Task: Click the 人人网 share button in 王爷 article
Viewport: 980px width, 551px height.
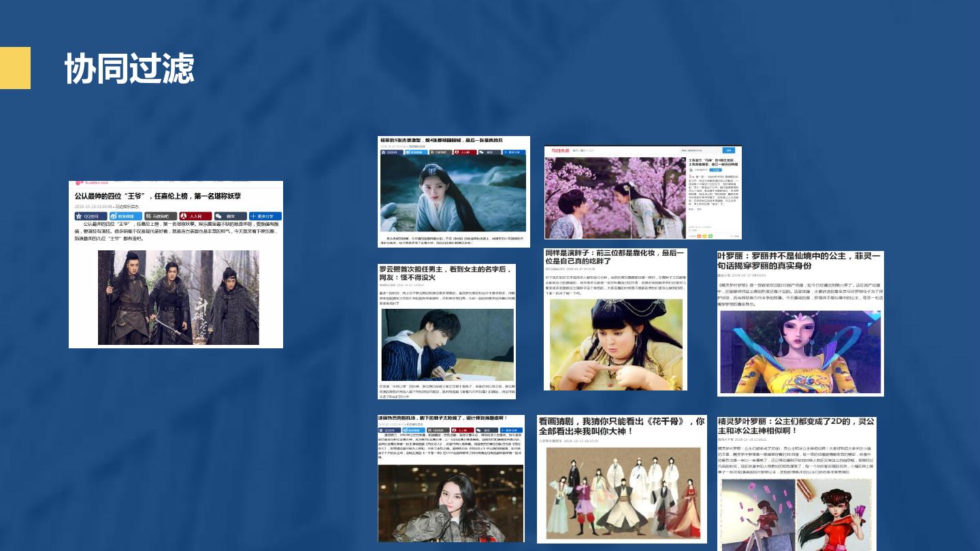Action: pyautogui.click(x=195, y=216)
